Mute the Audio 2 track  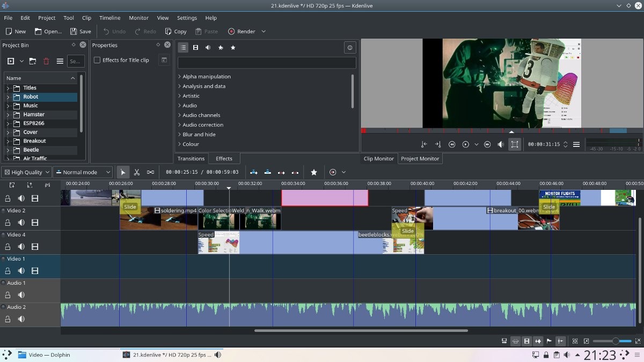tap(21, 319)
